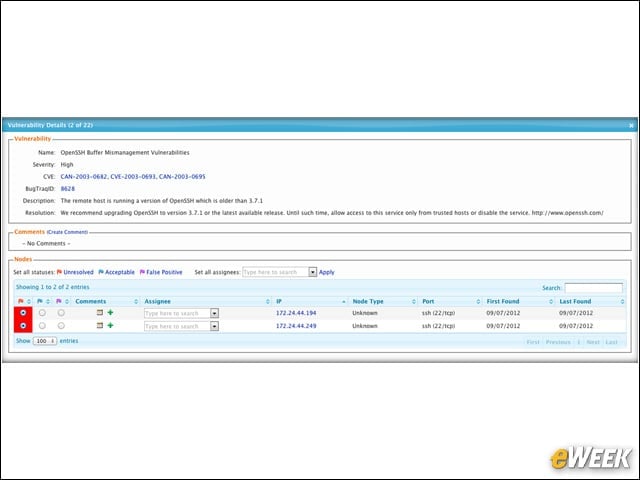The width and height of the screenshot is (640, 480).
Task: Click Apply for all assignees
Action: pos(327,272)
